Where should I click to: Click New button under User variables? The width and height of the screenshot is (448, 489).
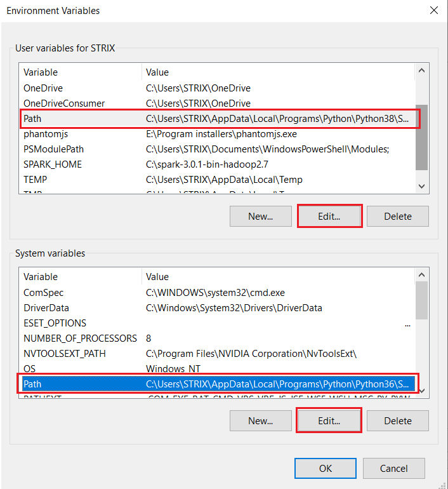coord(260,216)
